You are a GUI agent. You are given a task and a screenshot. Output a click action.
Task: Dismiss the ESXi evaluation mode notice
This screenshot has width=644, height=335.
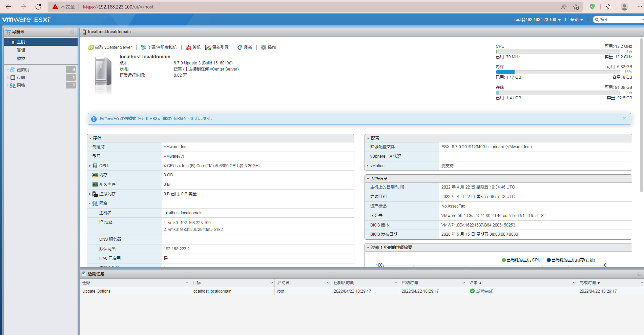(624, 118)
